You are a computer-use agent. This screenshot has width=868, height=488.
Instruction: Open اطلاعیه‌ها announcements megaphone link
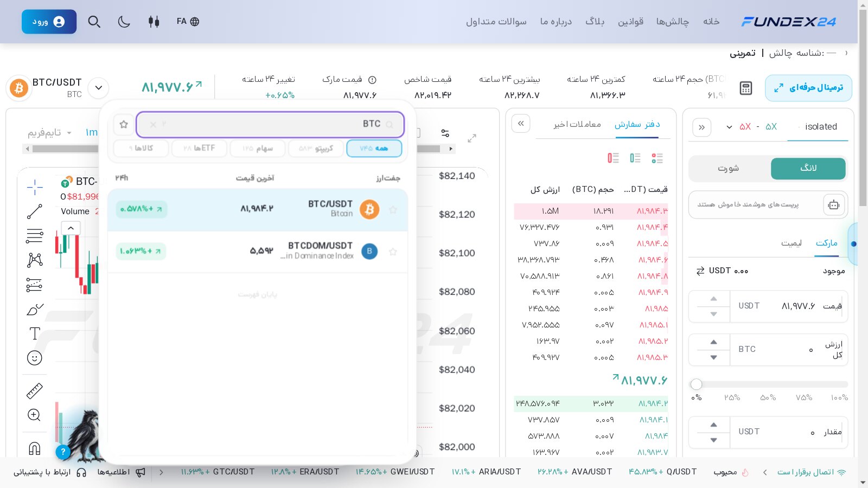pos(122,472)
